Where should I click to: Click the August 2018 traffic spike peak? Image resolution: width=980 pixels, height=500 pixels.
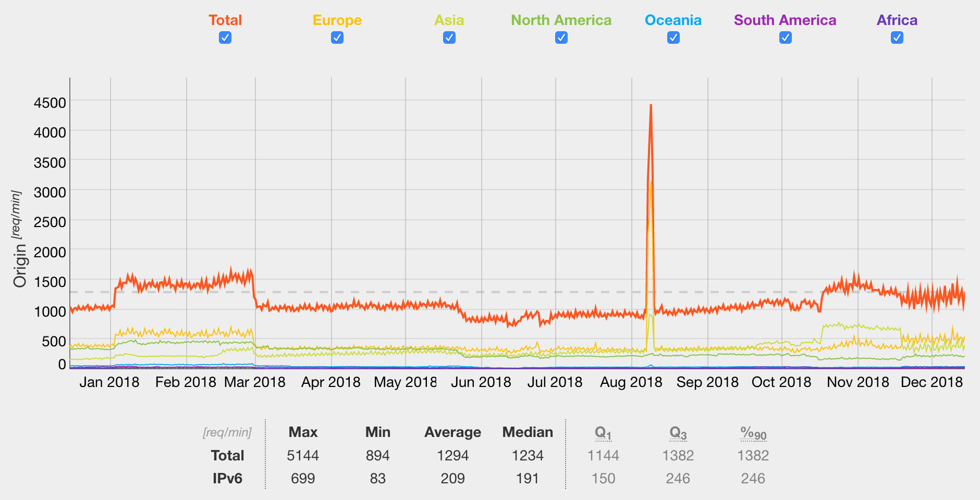point(651,106)
